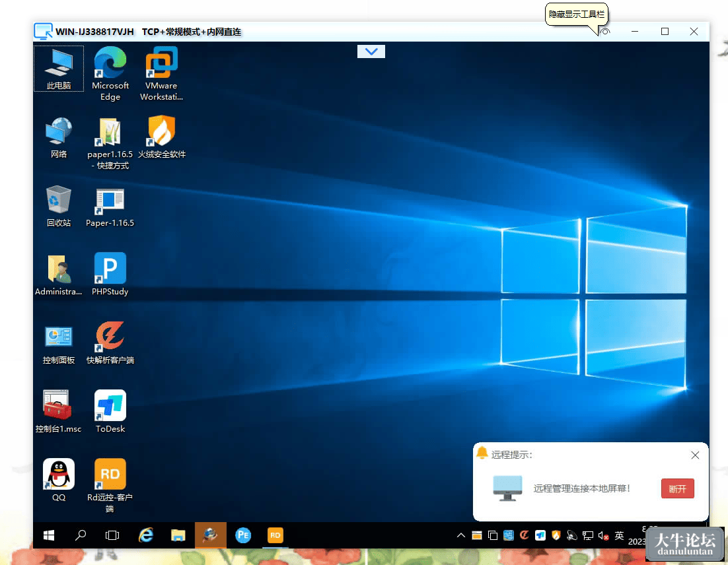Select the VMware Workstation desktop shortcut
Viewport: 728px width, 565px height.
pyautogui.click(x=162, y=73)
